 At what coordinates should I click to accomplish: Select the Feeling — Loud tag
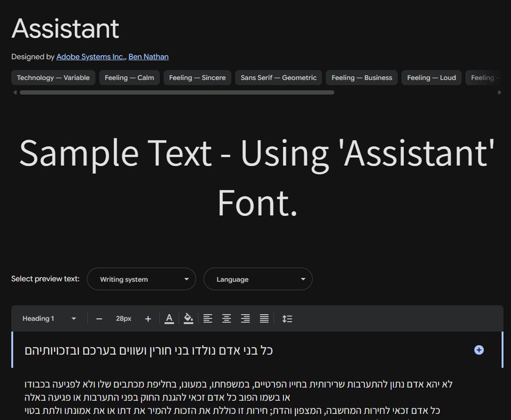click(x=432, y=78)
